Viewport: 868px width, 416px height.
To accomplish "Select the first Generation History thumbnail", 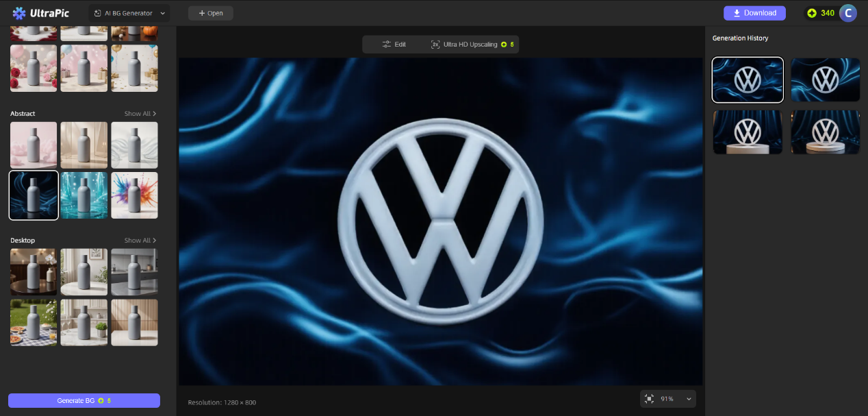I will pos(748,79).
